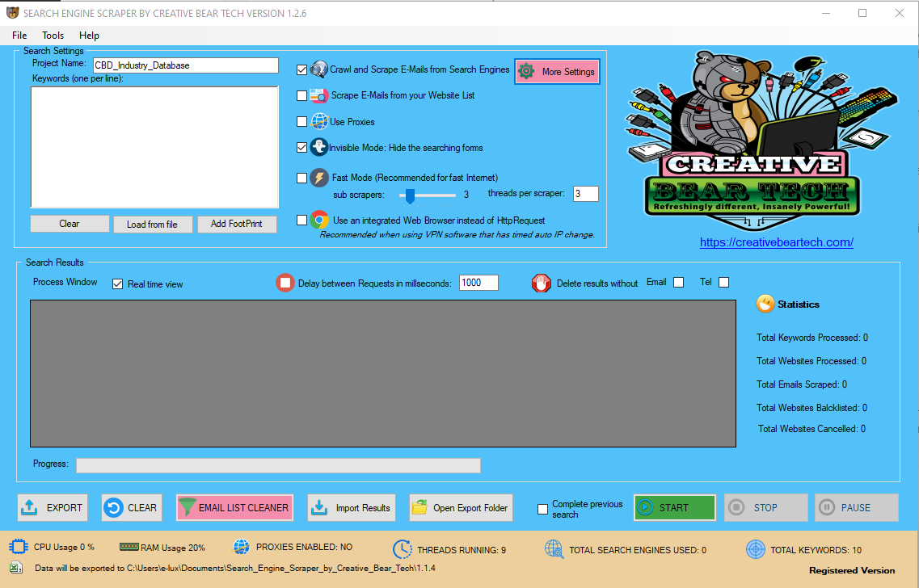The width and height of the screenshot is (919, 588).
Task: Click the Creative Bear Tech logo image
Action: pos(762,141)
